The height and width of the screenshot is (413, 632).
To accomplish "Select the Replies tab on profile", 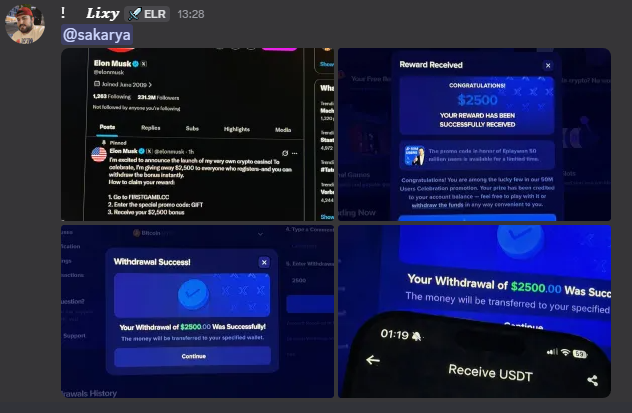I will point(151,128).
